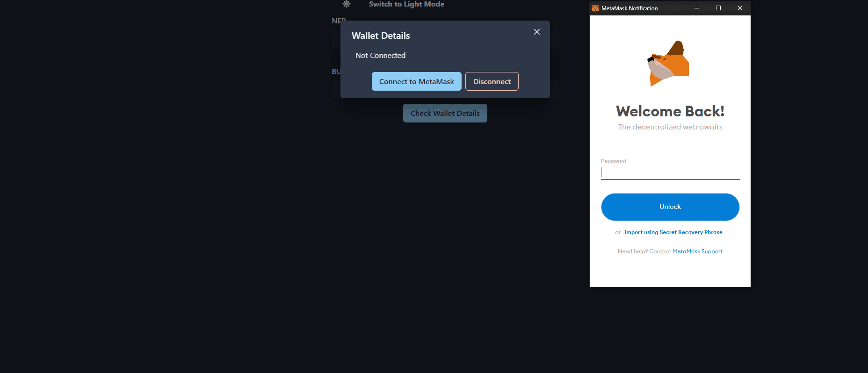Click the Wallet Details heading
This screenshot has height=373, width=868.
381,36
